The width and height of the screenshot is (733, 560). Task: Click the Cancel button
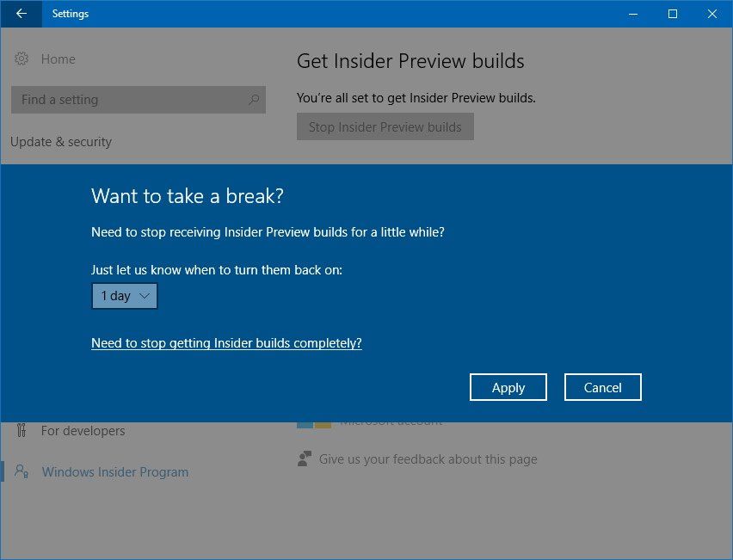click(x=602, y=387)
